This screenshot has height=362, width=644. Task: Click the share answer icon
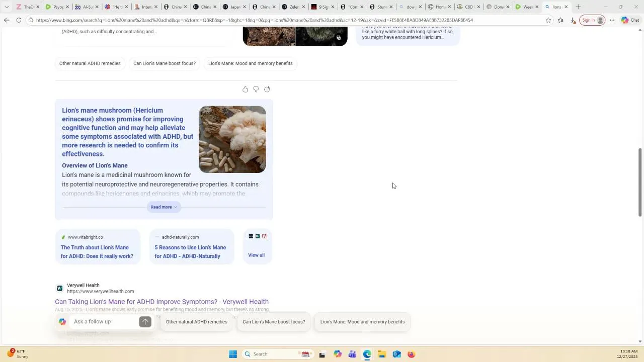pyautogui.click(x=267, y=89)
